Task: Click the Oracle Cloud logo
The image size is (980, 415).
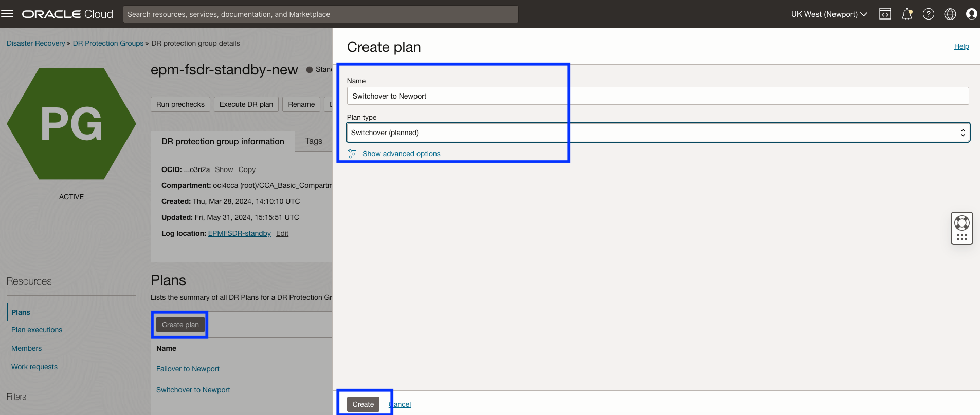Action: pos(67,14)
